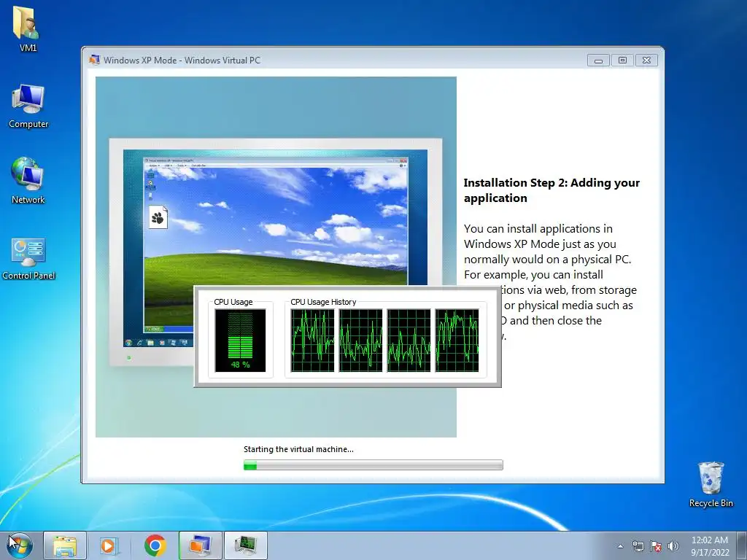
Task: Click the Windows XP Mode title bar icon
Action: point(94,60)
